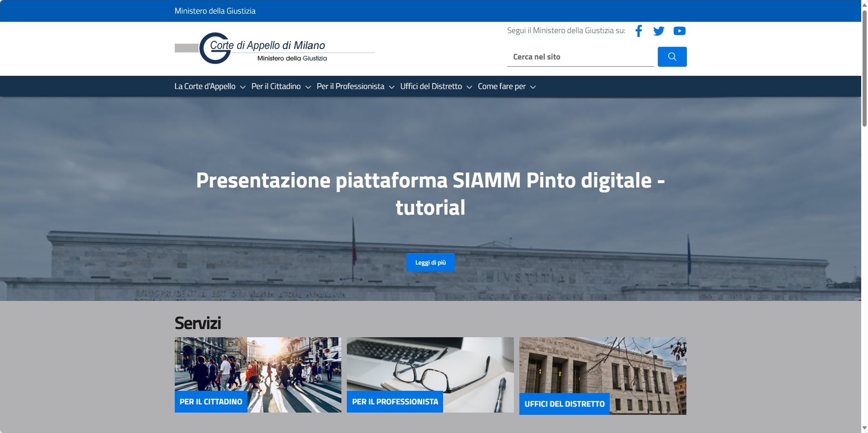The image size is (868, 433).
Task: Open the Per il Professionista service card
Action: click(x=430, y=375)
